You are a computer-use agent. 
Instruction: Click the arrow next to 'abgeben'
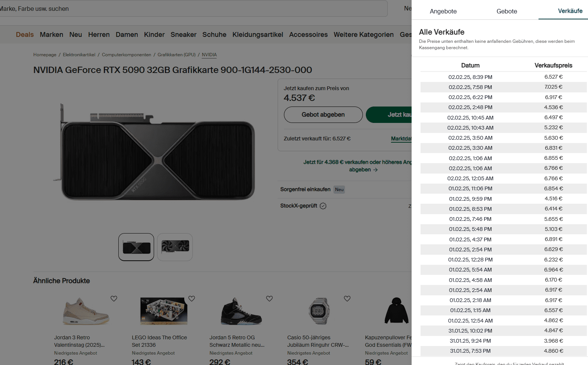pos(376,170)
